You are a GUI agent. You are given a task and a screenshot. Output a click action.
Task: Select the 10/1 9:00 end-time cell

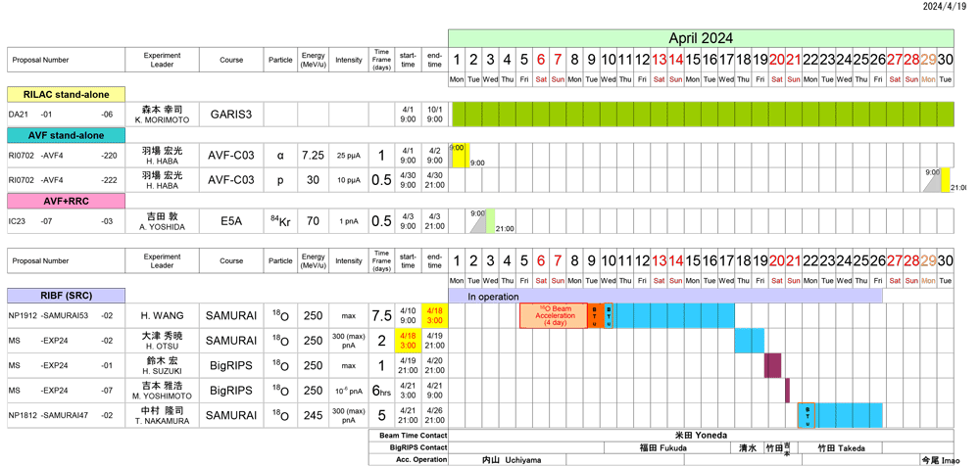pyautogui.click(x=434, y=115)
